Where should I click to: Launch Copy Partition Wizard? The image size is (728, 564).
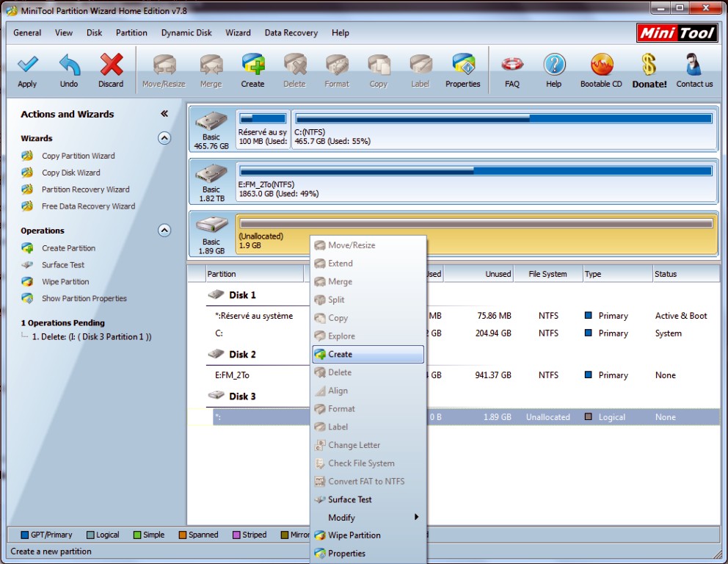pyautogui.click(x=78, y=156)
